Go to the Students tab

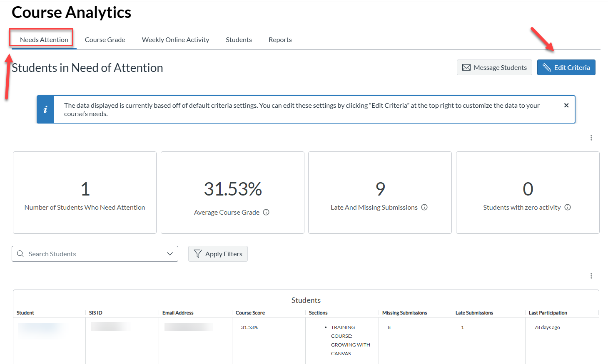(239, 40)
